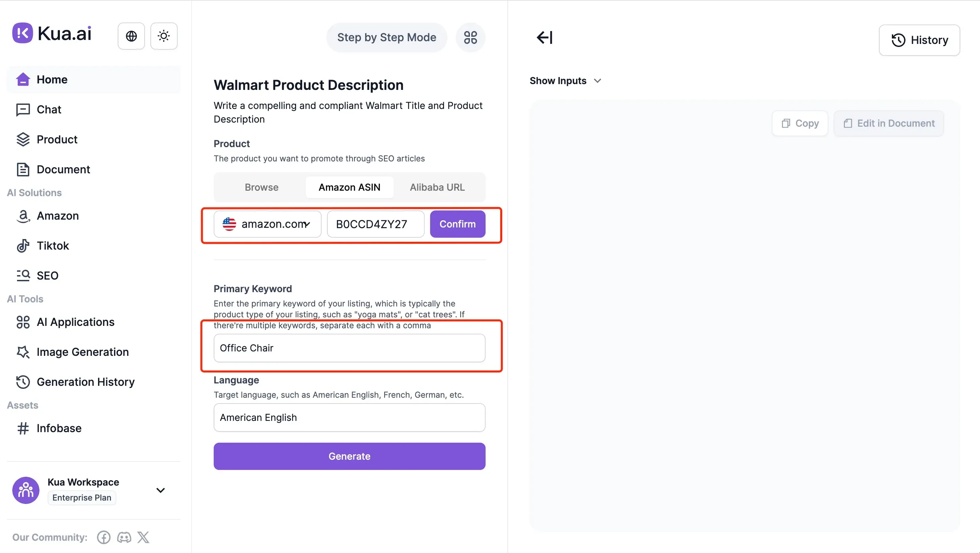Open Document section
The height and width of the screenshot is (553, 980).
94,169
